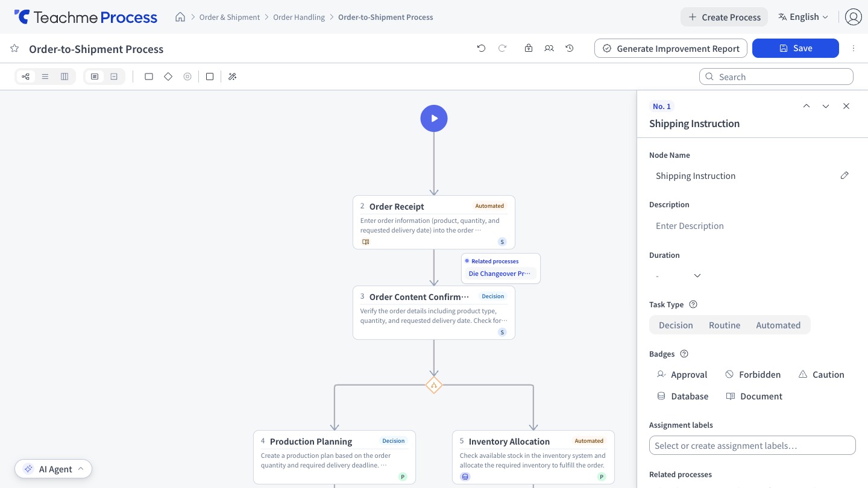868x488 pixels.
Task: Open the Die Changeover related process link
Action: click(500, 274)
